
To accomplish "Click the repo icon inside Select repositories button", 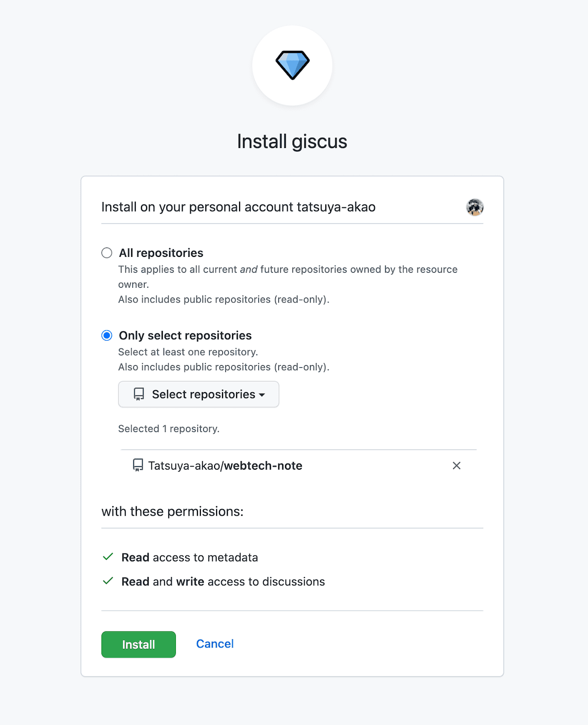I will tap(139, 395).
